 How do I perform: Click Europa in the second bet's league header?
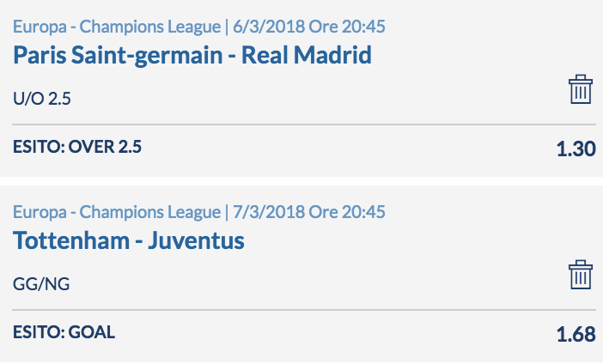40,213
